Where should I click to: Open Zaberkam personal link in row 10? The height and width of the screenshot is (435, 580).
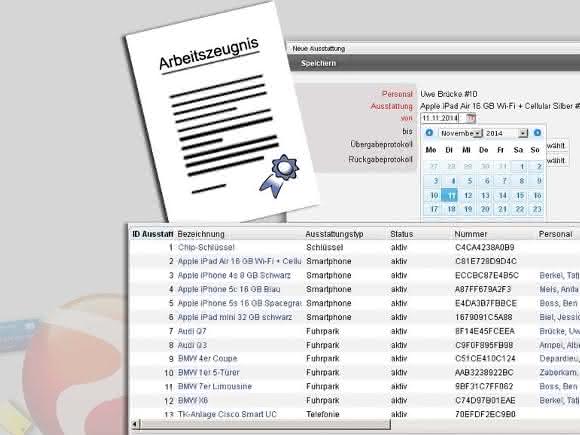click(559, 372)
